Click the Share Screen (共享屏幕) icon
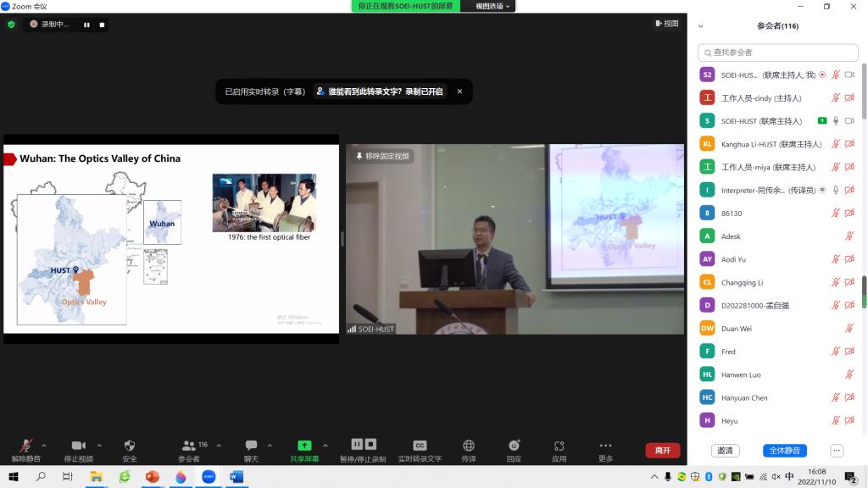This screenshot has width=868, height=488. (x=304, y=446)
